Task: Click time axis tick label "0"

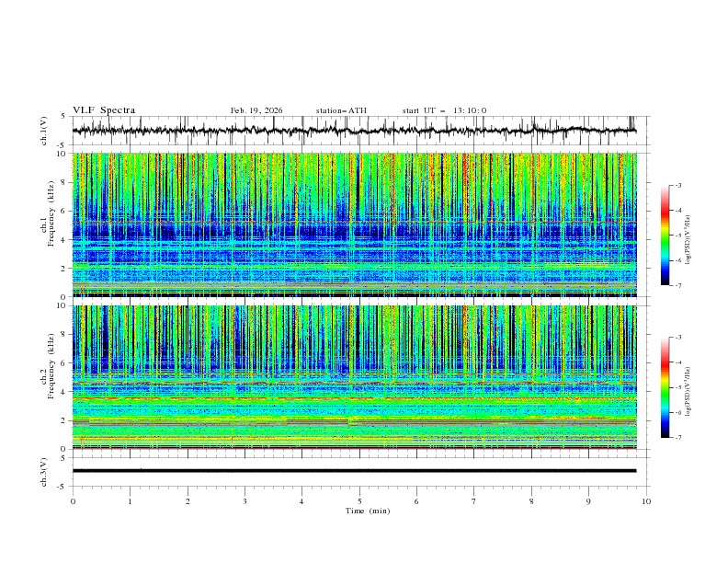Action: (73, 501)
